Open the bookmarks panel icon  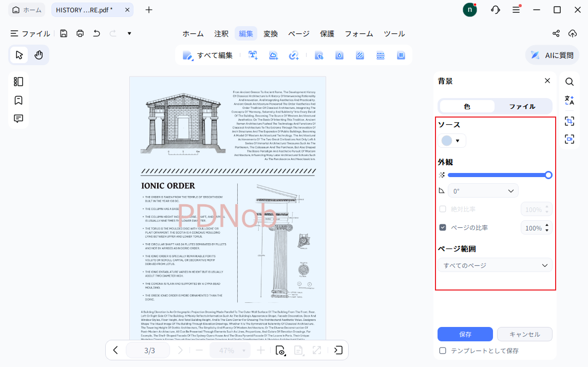pyautogui.click(x=18, y=100)
